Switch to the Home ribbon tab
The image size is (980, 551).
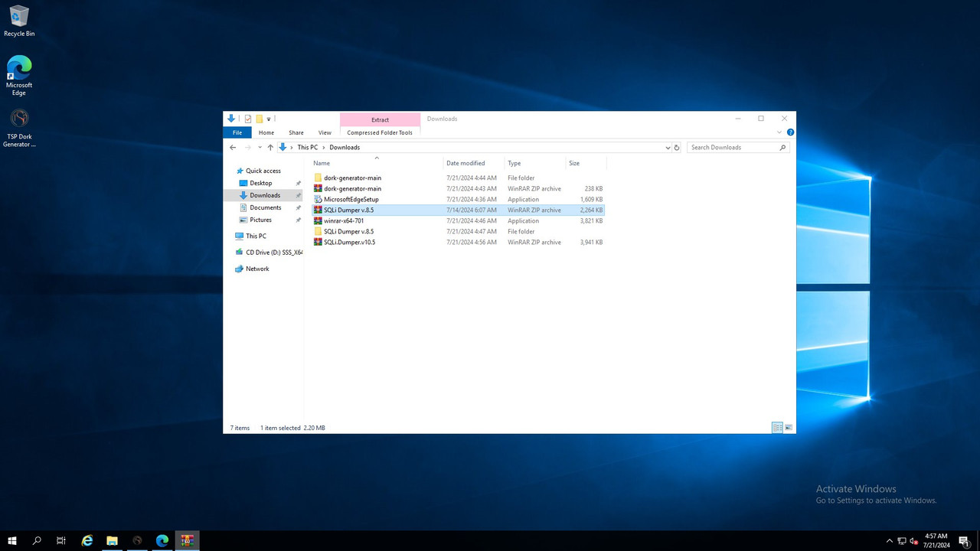pyautogui.click(x=266, y=132)
